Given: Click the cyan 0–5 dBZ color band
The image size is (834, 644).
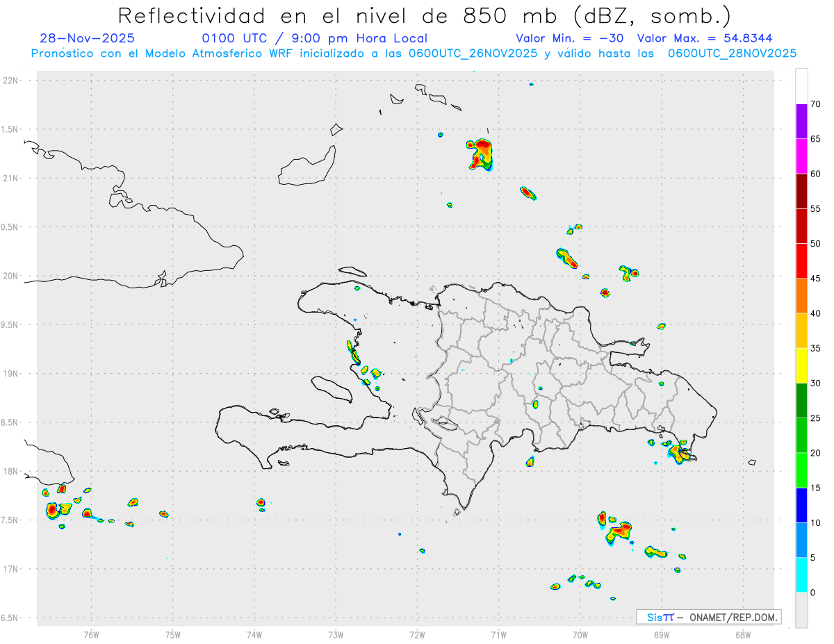Looking at the screenshot, I should point(801,575).
